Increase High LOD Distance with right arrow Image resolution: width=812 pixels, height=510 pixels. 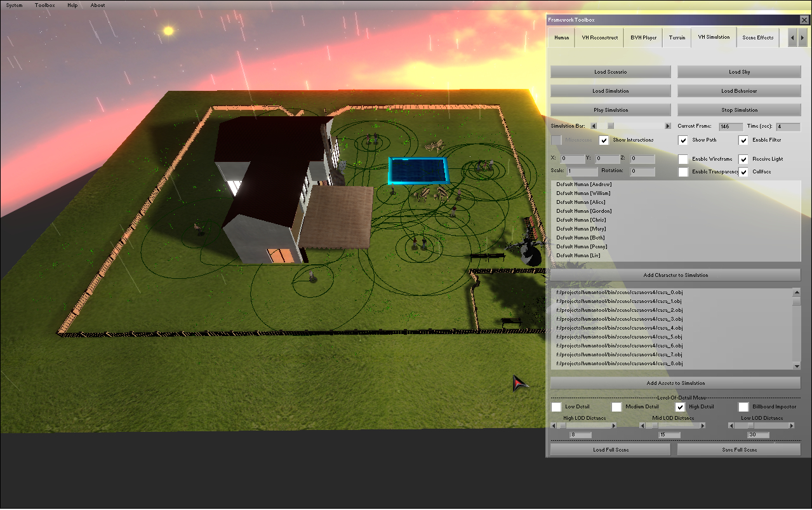coord(613,426)
